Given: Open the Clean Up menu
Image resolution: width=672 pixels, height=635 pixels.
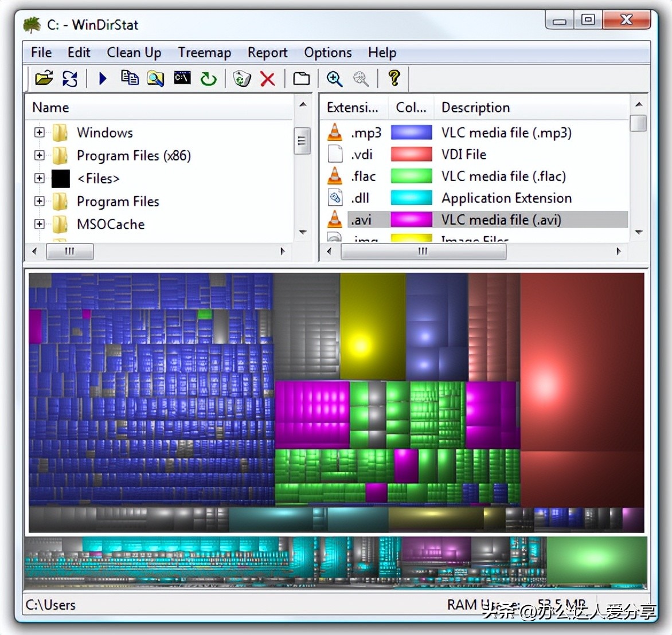Looking at the screenshot, I should point(134,52).
